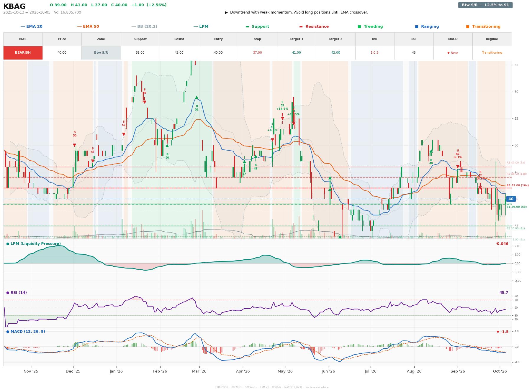Click the ▼ Bear MACD cell

(x=453, y=53)
